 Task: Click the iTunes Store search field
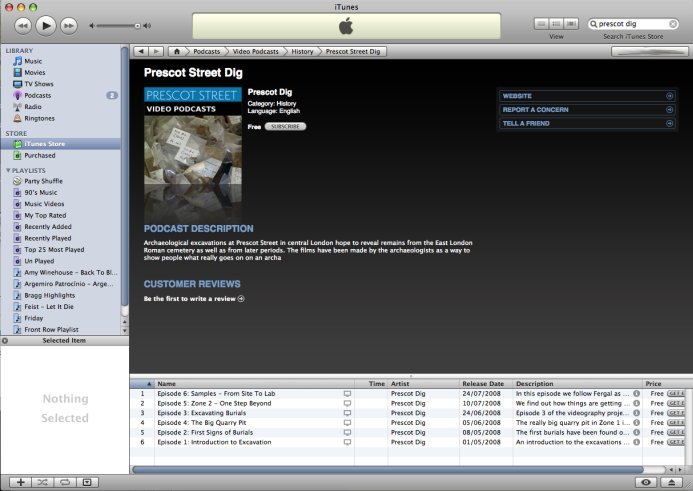pyautogui.click(x=633, y=24)
